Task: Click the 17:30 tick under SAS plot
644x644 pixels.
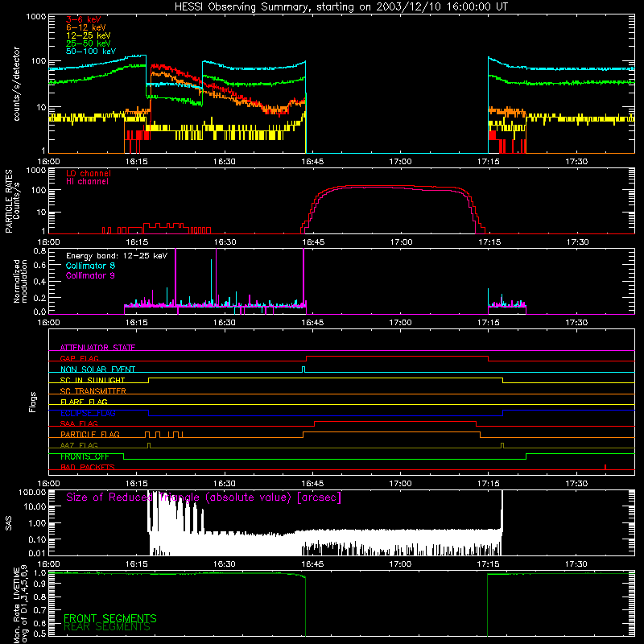Action: (576, 564)
